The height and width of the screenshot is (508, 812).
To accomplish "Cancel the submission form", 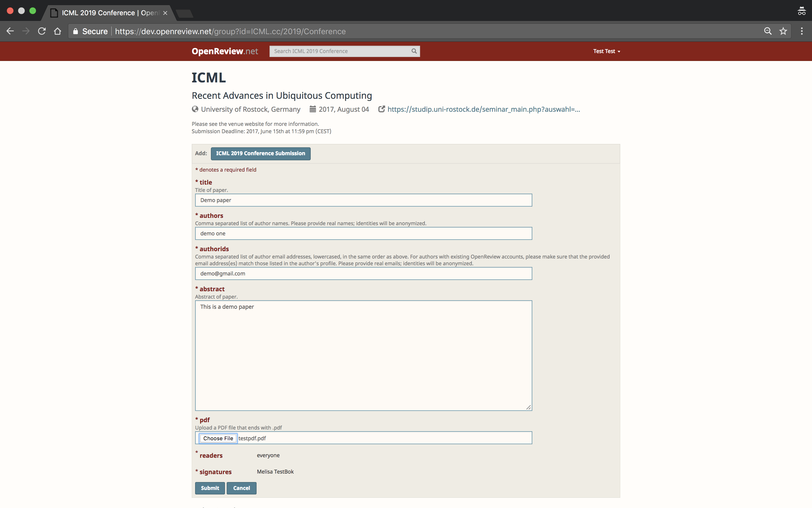I will click(241, 488).
